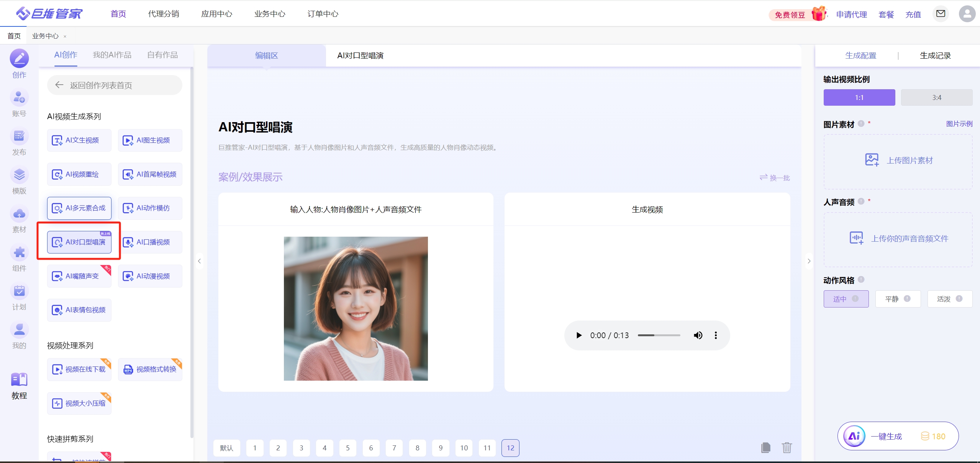Viewport: 980px width, 463px height.
Task: Open the 教程 tutorial book icon
Action: (19, 380)
